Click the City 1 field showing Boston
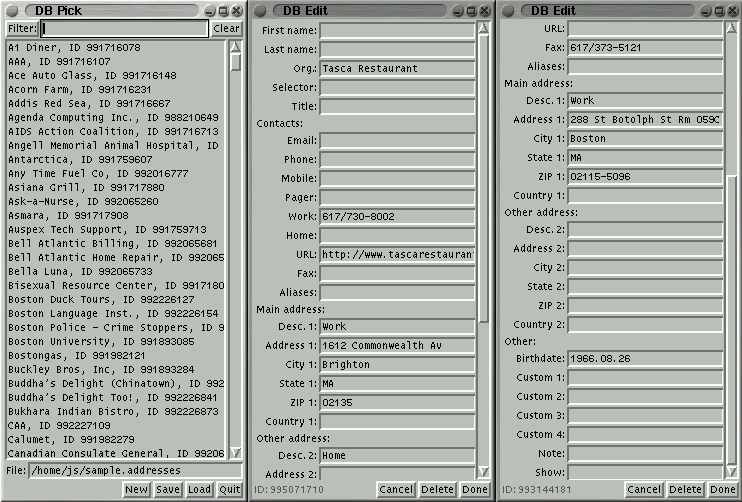 click(x=645, y=139)
